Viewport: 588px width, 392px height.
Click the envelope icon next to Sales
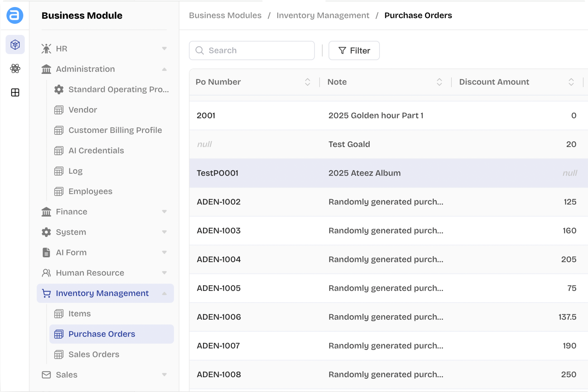[46, 375]
